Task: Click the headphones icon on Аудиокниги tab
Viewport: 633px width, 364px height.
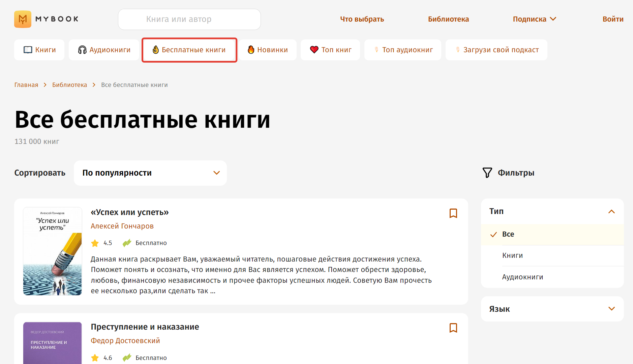Action: coord(82,50)
